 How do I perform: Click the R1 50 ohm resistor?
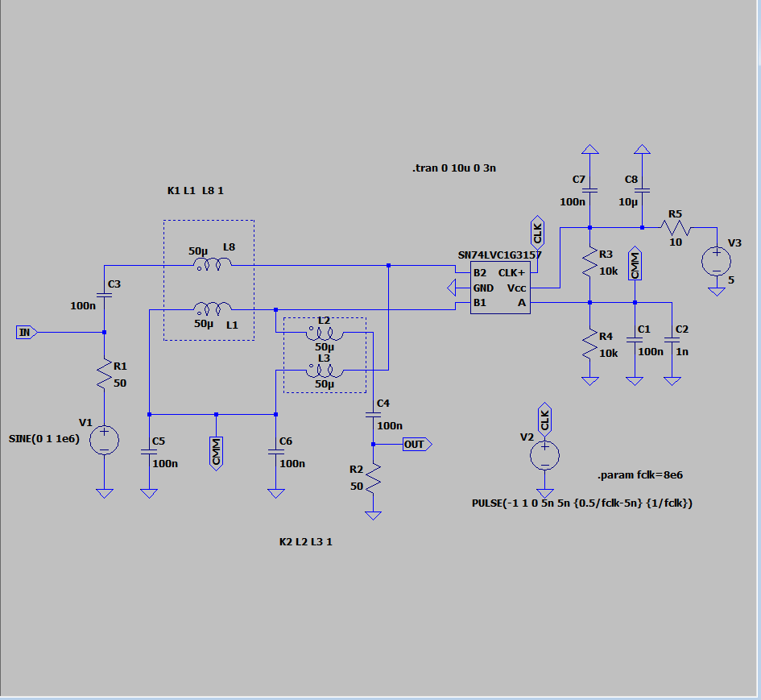[104, 374]
